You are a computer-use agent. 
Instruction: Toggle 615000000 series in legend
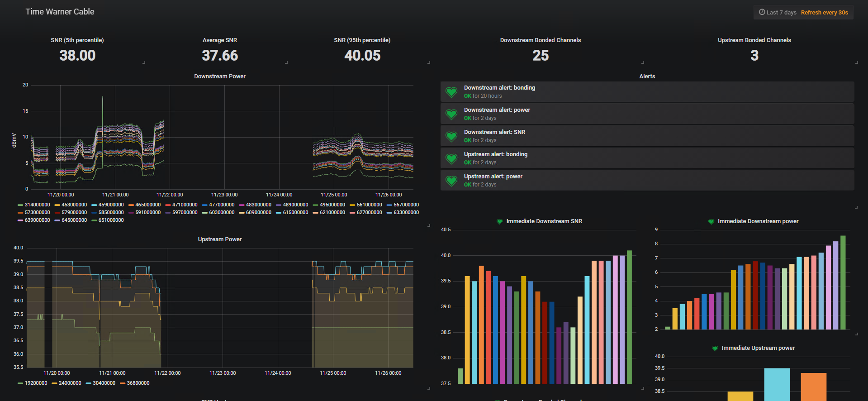coord(295,213)
